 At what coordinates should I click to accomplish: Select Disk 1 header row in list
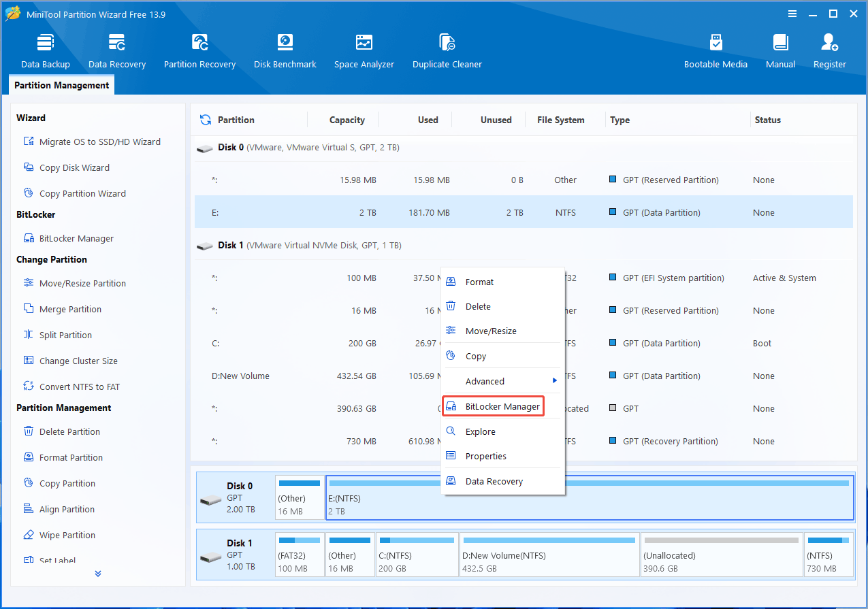click(x=524, y=245)
